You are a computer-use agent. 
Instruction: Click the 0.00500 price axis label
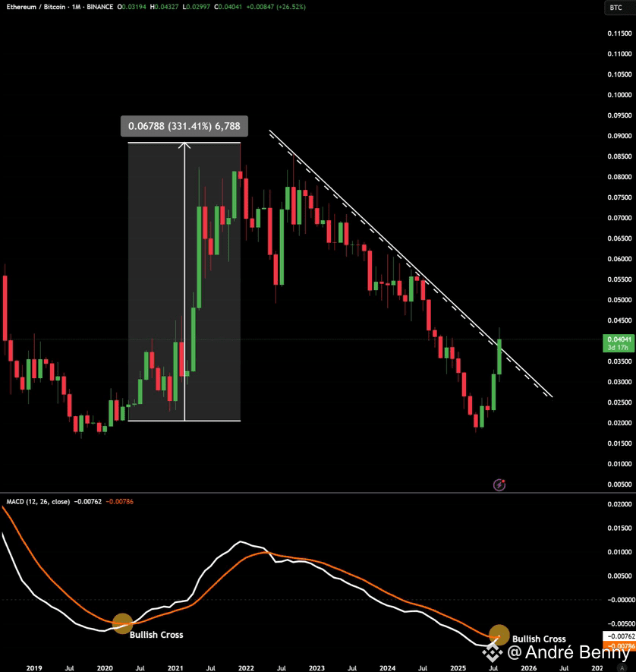click(619, 484)
